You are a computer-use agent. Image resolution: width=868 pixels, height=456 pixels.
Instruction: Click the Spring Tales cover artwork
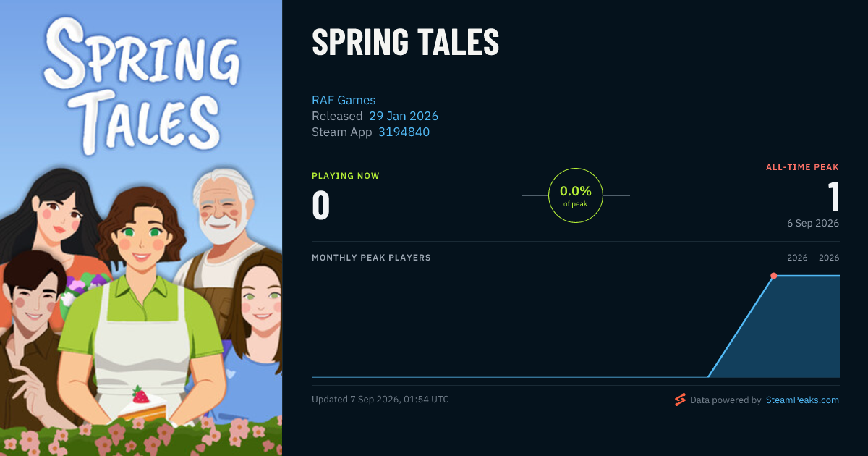[x=141, y=228]
